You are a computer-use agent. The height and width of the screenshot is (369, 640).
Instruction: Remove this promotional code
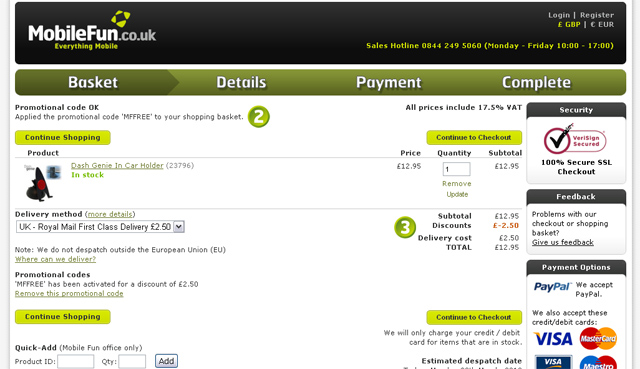point(69,293)
